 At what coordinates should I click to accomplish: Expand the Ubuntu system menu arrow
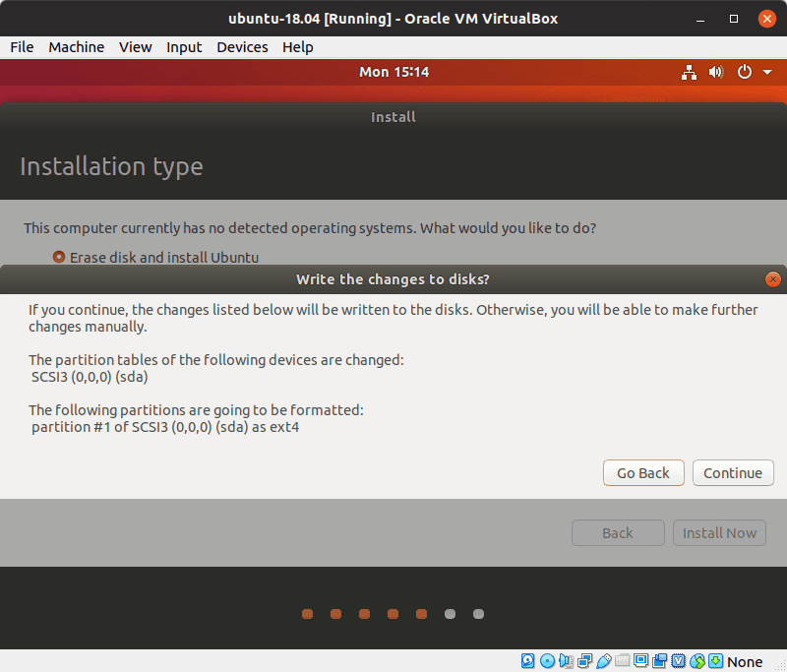coord(767,72)
